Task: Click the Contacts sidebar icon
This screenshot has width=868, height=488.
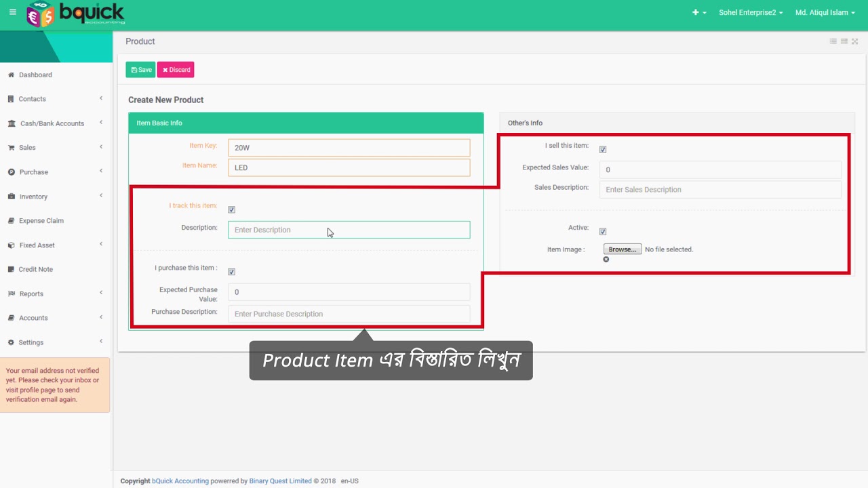Action: [x=11, y=99]
